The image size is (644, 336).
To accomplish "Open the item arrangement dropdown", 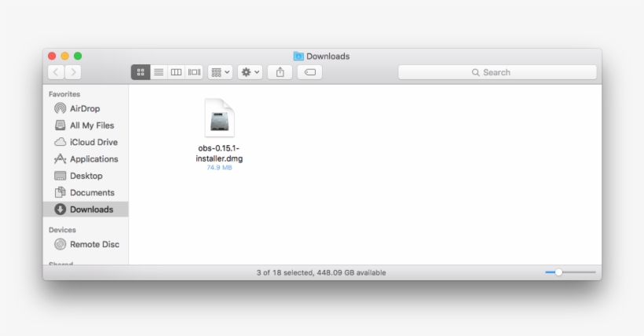I will coord(221,72).
